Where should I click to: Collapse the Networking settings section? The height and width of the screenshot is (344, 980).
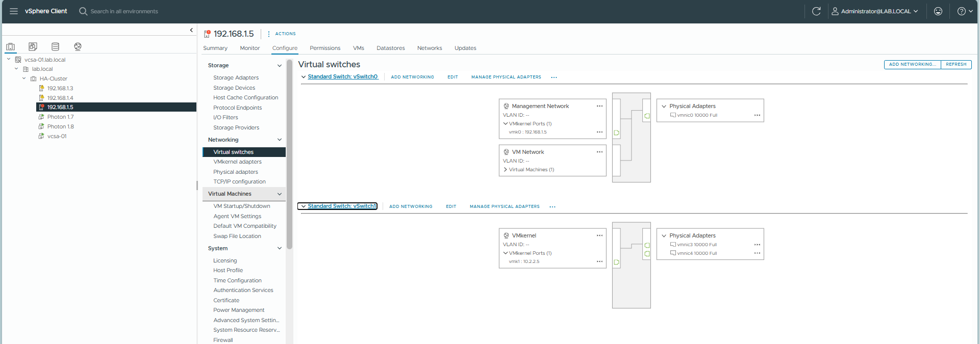tap(280, 140)
